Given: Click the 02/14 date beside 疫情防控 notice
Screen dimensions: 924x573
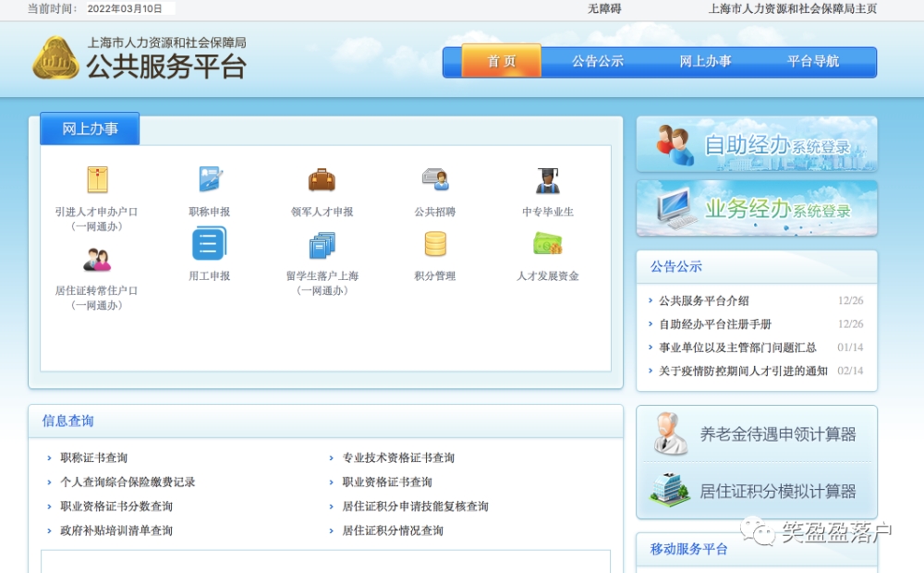Looking at the screenshot, I should pyautogui.click(x=850, y=371).
